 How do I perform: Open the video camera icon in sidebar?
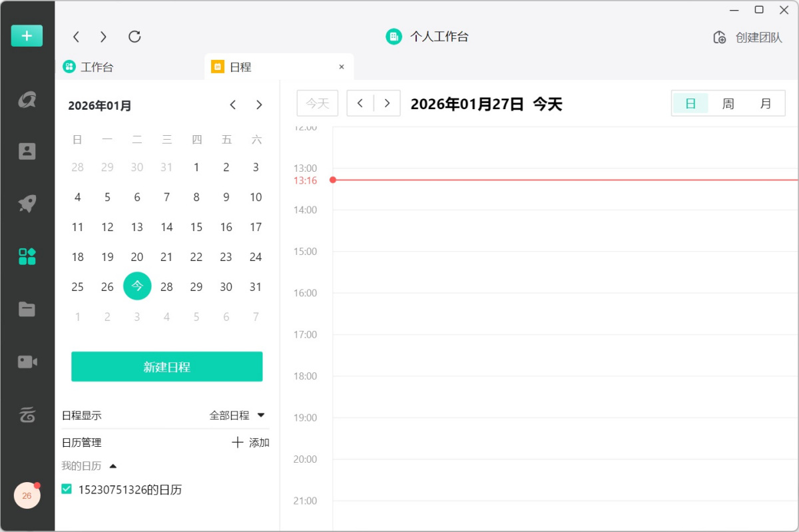pyautogui.click(x=27, y=362)
